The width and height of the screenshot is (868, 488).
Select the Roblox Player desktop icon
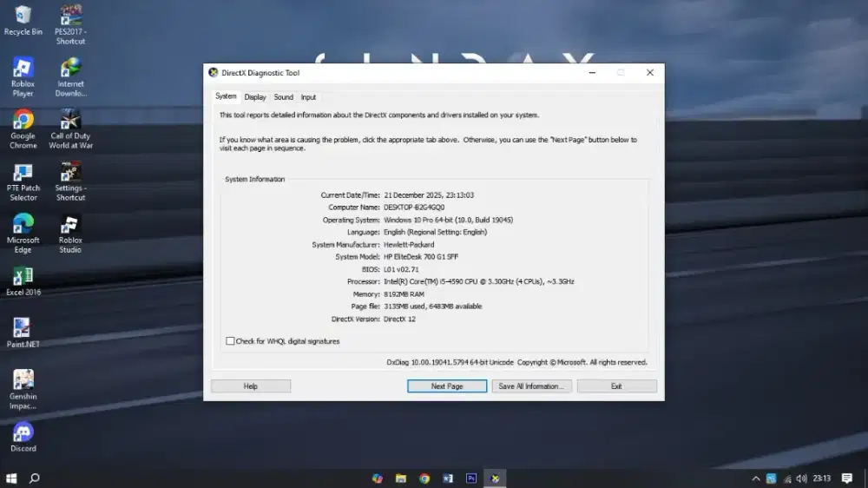[x=23, y=77]
